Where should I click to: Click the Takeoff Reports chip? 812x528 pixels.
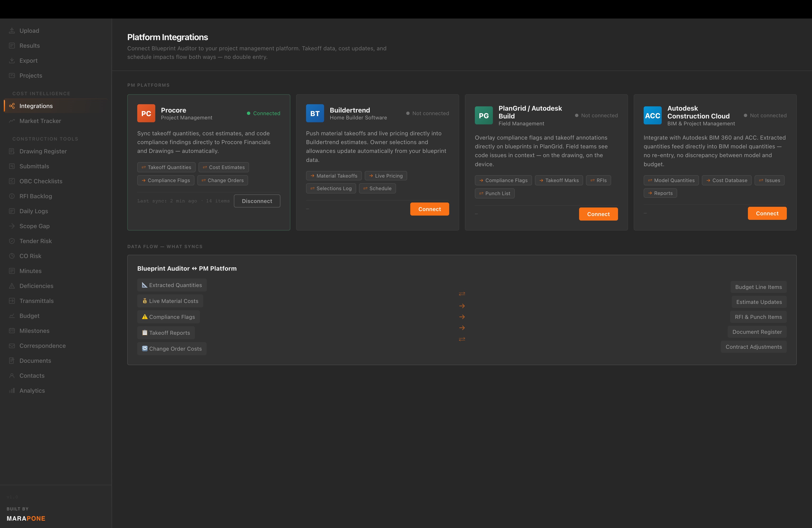click(166, 333)
